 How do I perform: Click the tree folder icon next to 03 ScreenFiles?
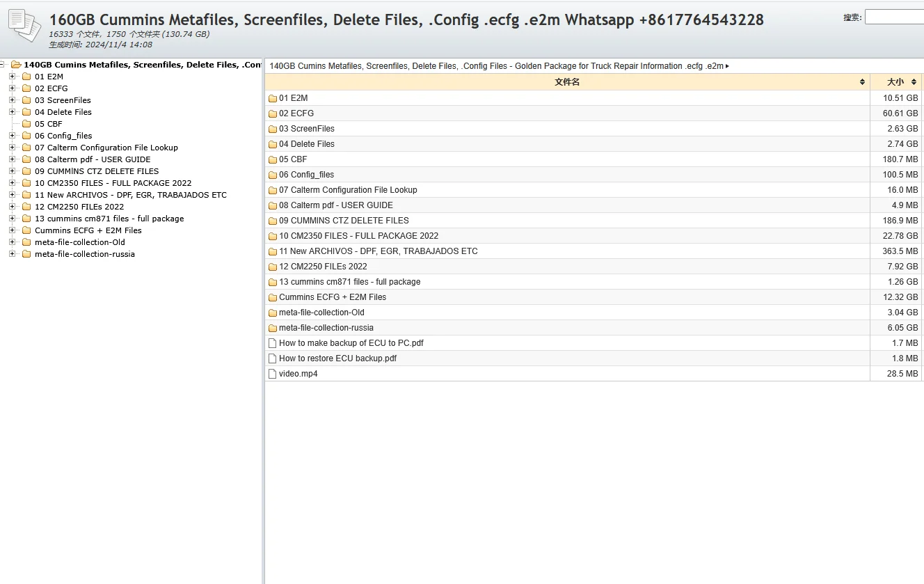click(x=26, y=100)
